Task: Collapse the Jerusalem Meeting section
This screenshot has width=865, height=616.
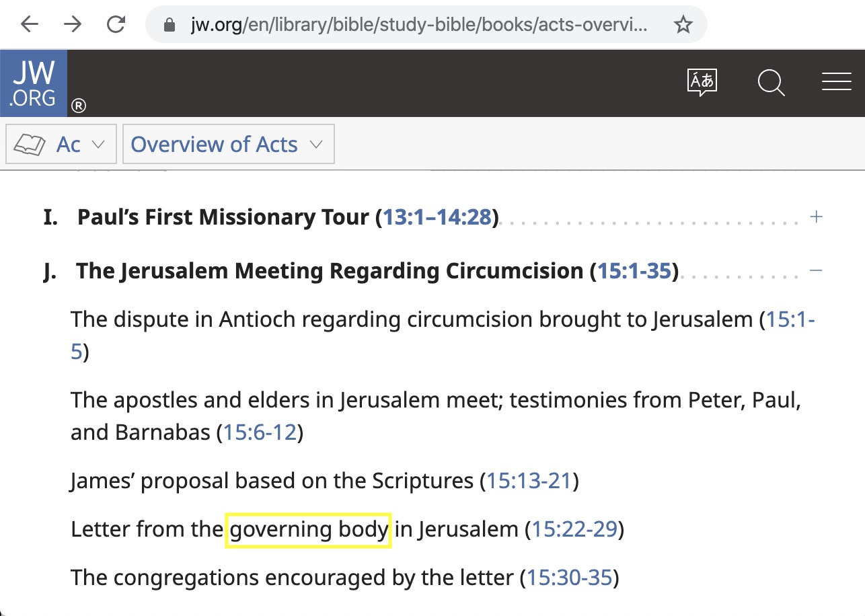Action: pos(817,270)
